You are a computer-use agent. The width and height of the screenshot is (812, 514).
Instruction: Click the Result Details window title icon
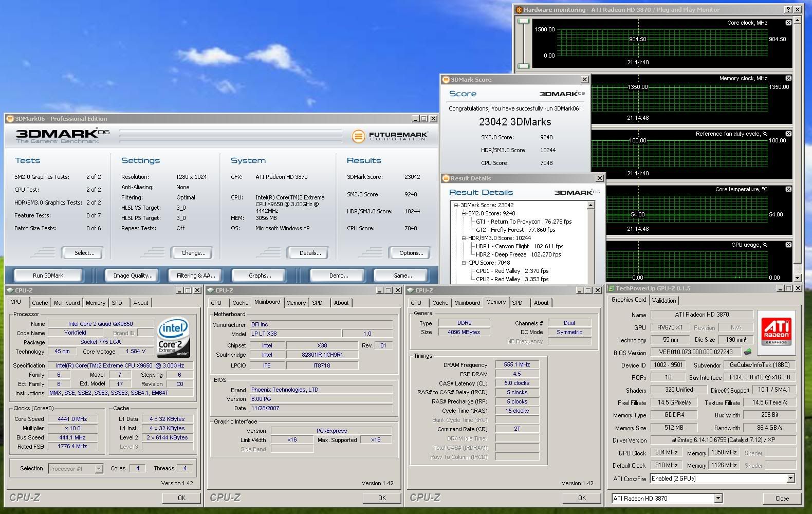click(446, 178)
